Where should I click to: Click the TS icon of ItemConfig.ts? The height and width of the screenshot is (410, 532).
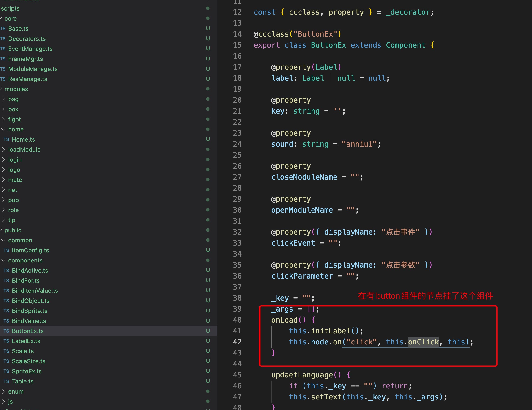click(x=6, y=250)
